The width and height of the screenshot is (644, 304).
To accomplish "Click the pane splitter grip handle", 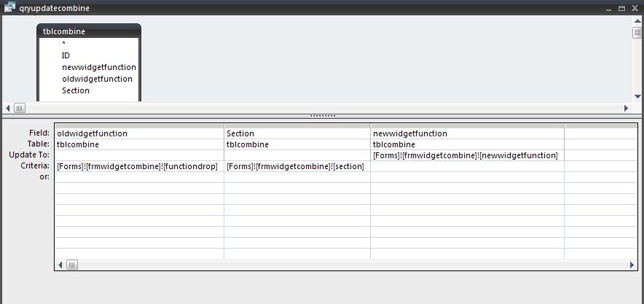I will [323, 116].
